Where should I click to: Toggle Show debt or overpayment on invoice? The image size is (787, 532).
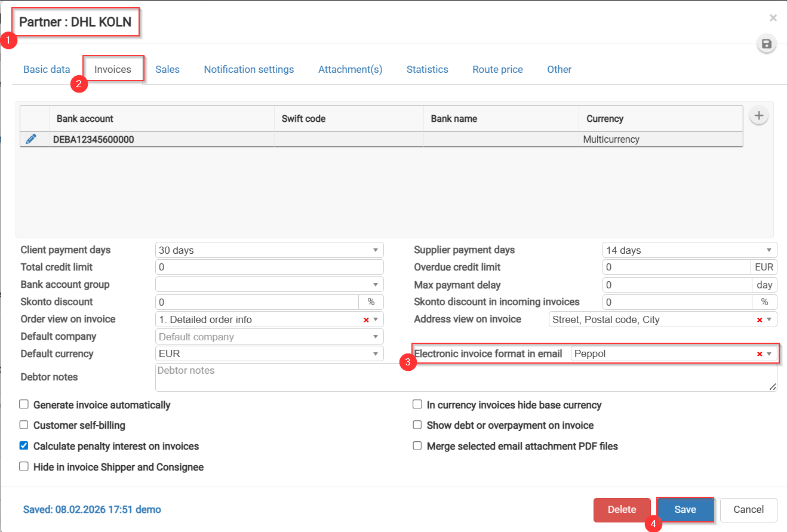point(417,425)
